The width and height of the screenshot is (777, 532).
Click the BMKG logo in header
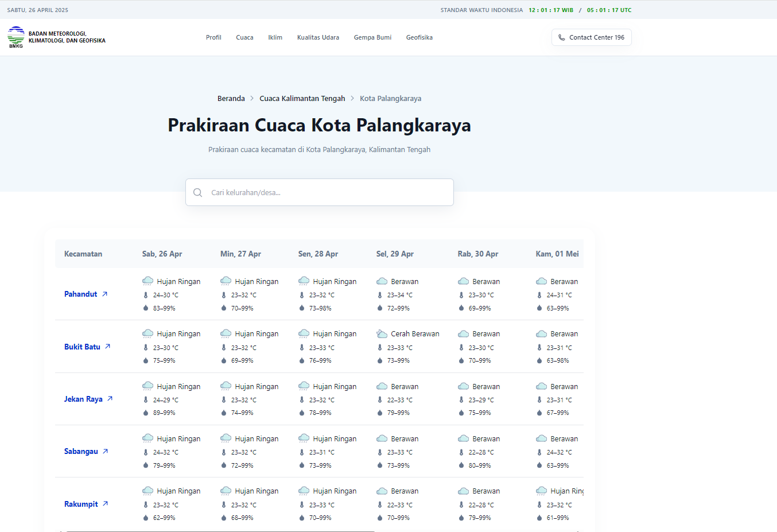coord(16,37)
